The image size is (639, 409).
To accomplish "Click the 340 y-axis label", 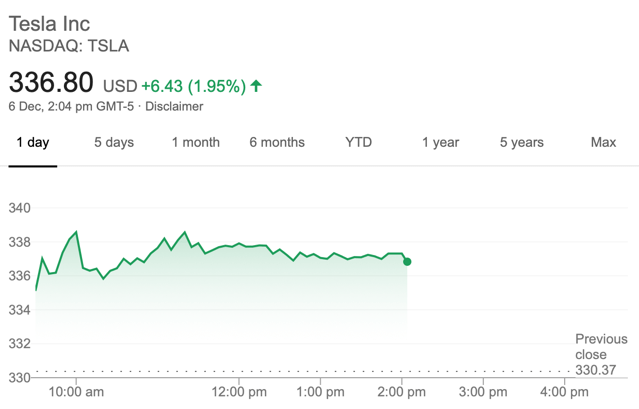I will click(20, 208).
